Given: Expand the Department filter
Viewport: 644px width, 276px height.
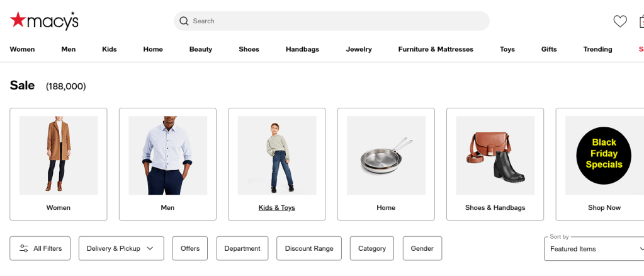Looking at the screenshot, I should click(x=242, y=248).
